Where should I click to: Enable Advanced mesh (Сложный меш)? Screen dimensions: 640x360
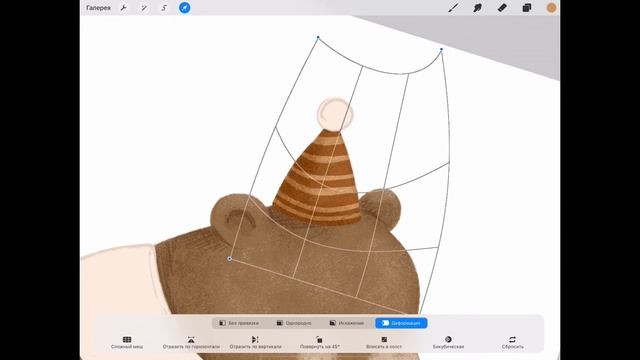tap(127, 342)
